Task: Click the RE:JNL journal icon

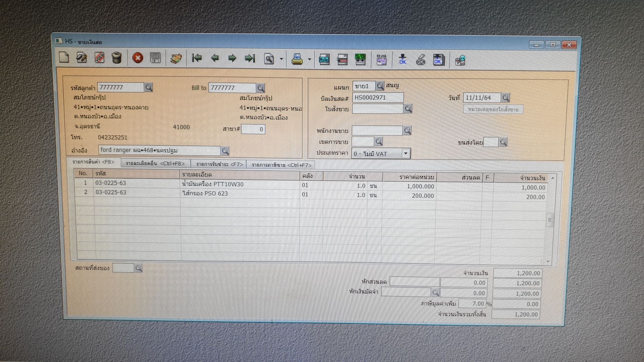Action: click(x=381, y=60)
